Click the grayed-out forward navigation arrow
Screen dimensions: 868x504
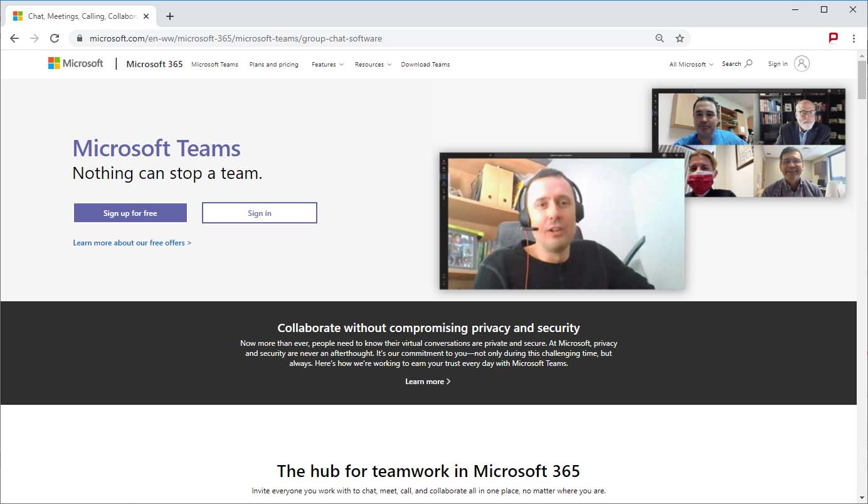34,38
